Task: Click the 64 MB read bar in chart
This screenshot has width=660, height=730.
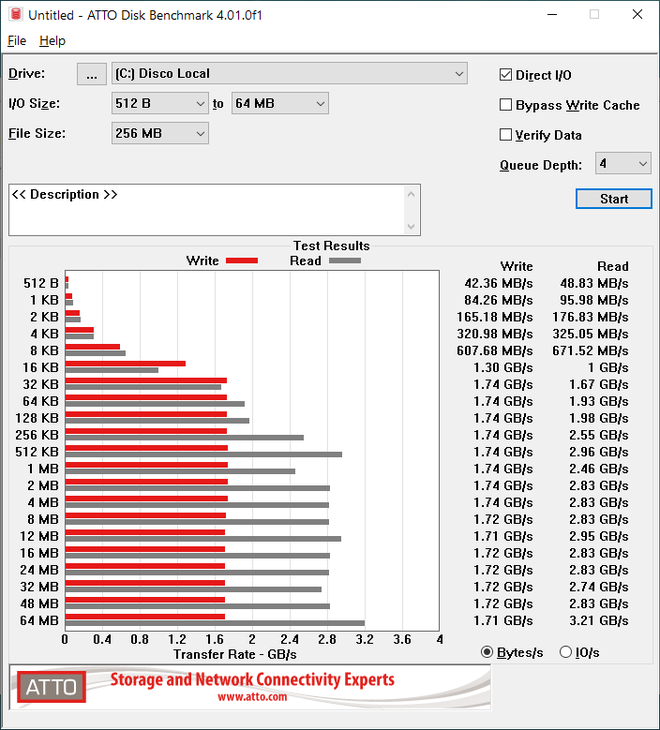Action: tap(215, 623)
